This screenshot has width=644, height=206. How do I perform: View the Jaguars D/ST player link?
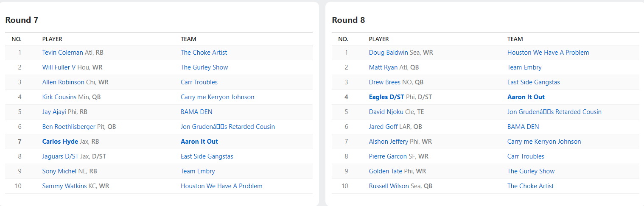point(60,156)
